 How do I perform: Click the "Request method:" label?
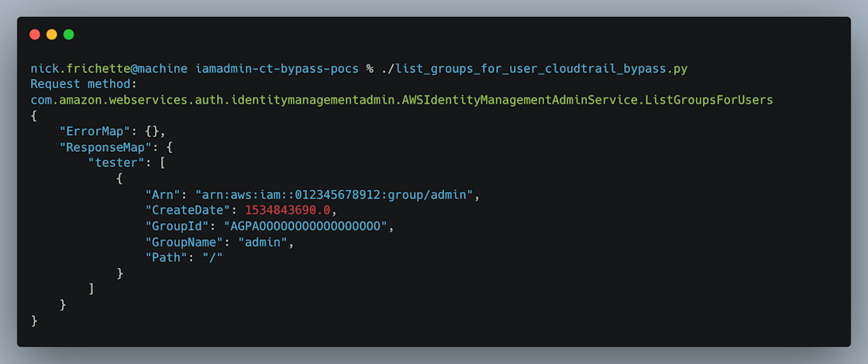[x=84, y=84]
